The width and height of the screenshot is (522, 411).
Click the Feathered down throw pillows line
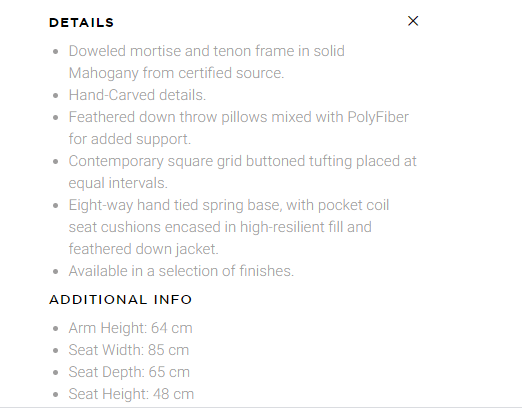(x=239, y=117)
